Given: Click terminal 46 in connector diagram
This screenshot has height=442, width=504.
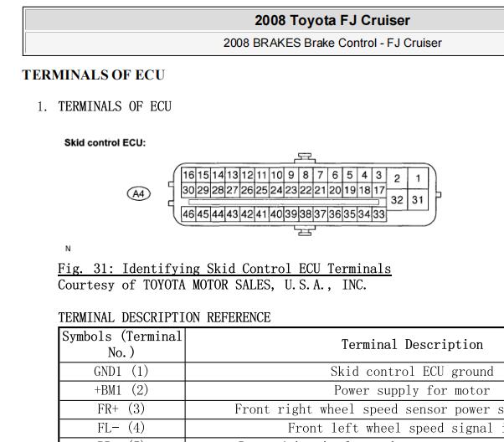Looking at the screenshot, I should pos(188,214).
